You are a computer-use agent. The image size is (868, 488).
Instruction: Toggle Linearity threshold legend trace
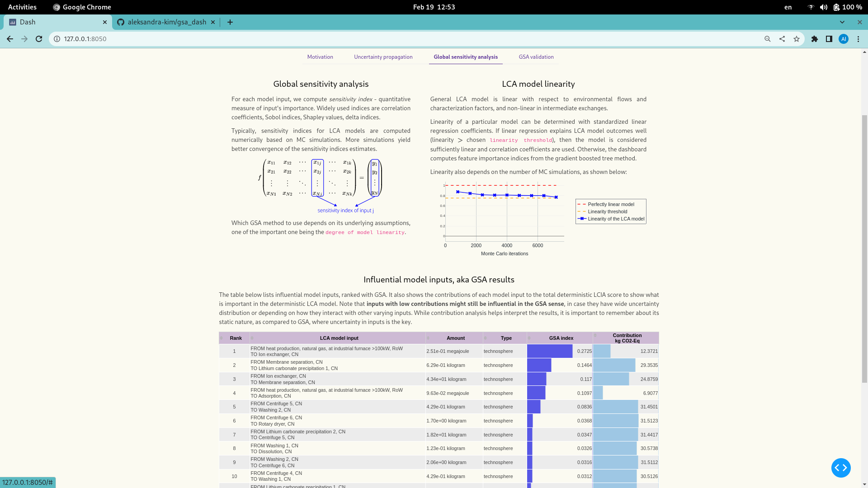[x=607, y=211]
